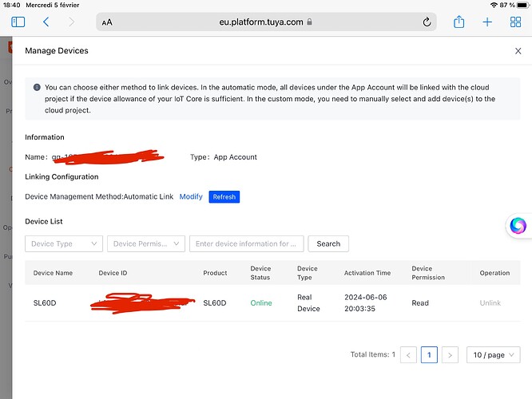Image resolution: width=532 pixels, height=399 pixels.
Task: Click the Modify link for linking method
Action: 191,196
